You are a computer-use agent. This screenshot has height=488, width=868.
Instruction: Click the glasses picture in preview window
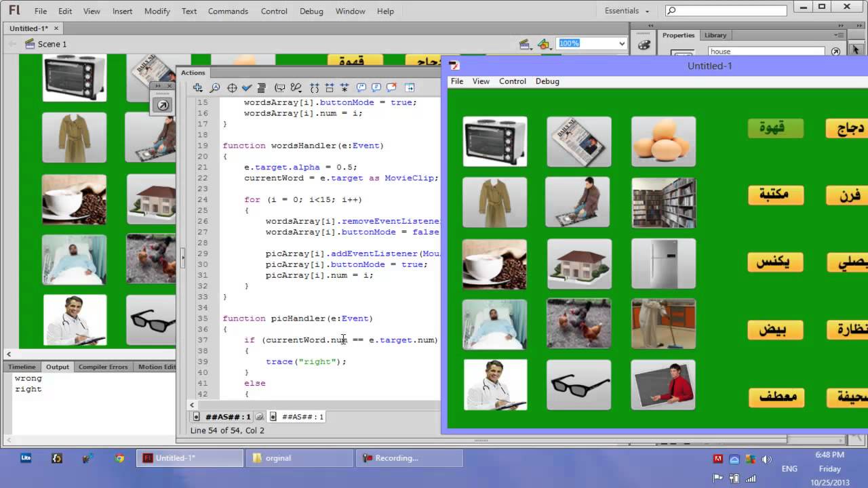[x=578, y=384]
